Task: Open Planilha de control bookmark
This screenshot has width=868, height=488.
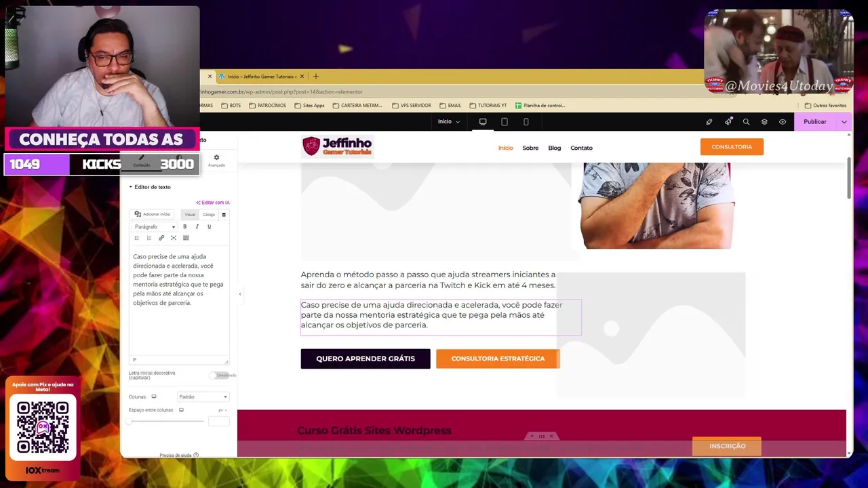Action: [540, 106]
